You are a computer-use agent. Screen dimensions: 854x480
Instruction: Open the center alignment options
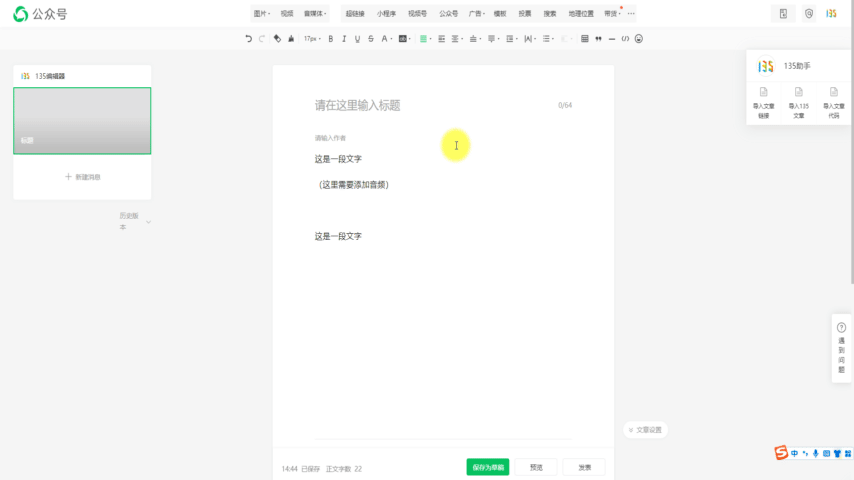pyautogui.click(x=455, y=39)
